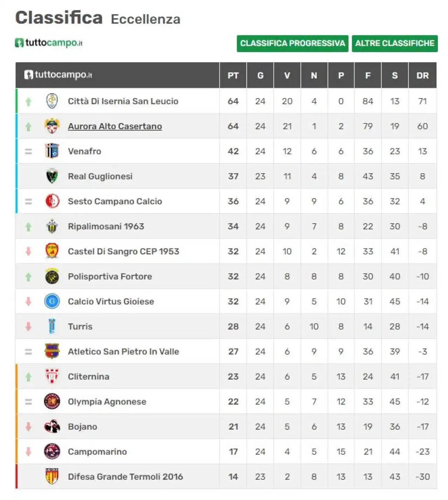Click the Venafro club crest icon
This screenshot has height=500, width=448.
point(52,151)
